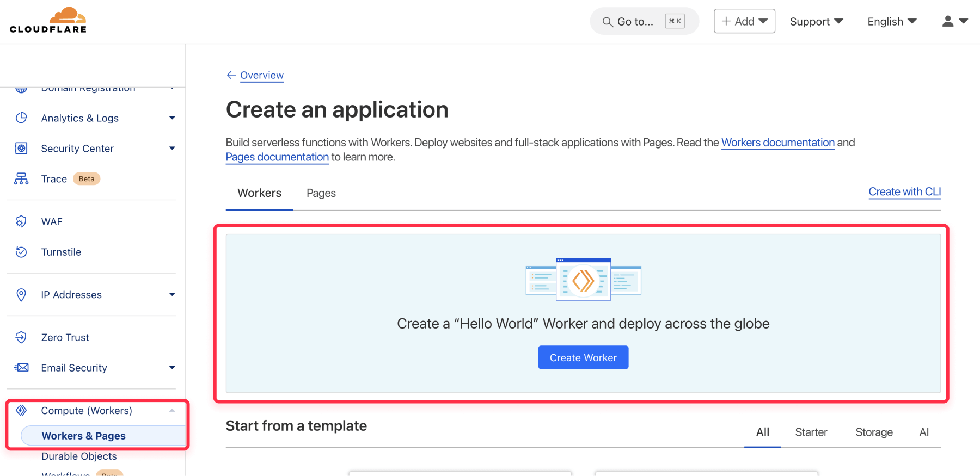Screen dimensions: 980x476
Task: Open Zero Trust in the sidebar
Action: 65,337
